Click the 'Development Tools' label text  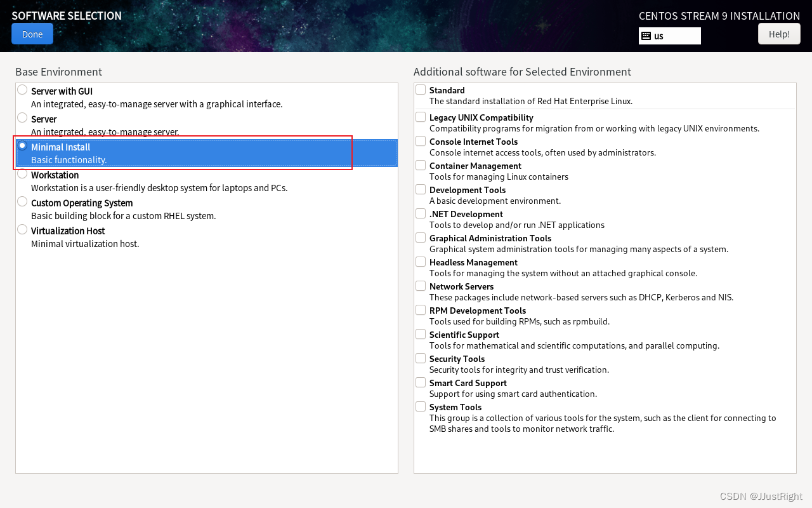pos(468,190)
